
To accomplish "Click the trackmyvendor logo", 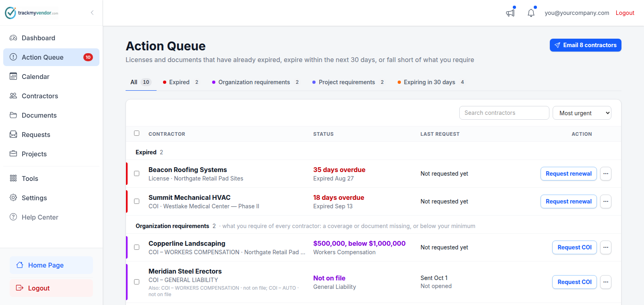I will [31, 13].
